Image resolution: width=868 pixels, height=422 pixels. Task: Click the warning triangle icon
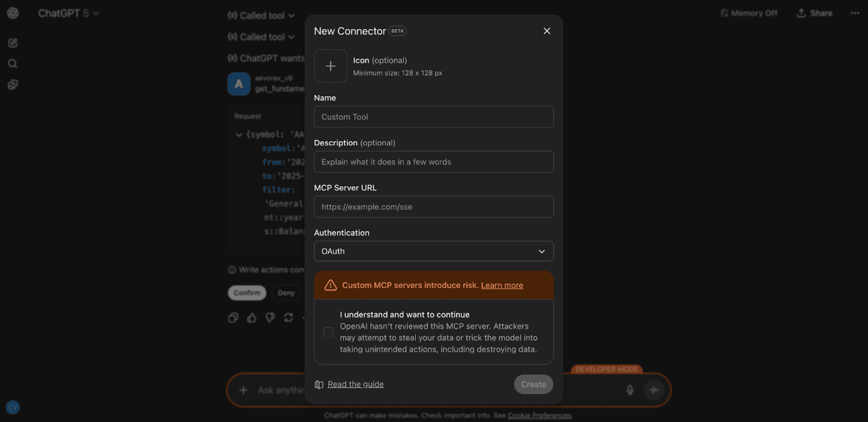click(330, 285)
